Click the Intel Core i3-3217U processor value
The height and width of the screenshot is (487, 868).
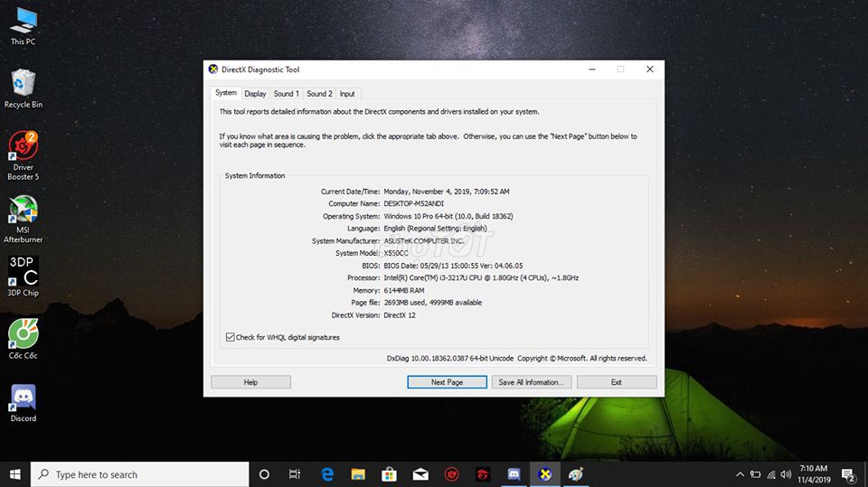pos(481,277)
